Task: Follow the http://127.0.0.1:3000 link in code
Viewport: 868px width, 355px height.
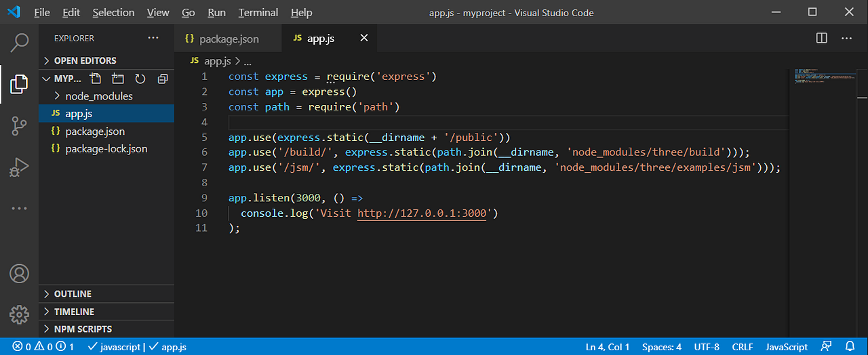Action: click(x=422, y=213)
